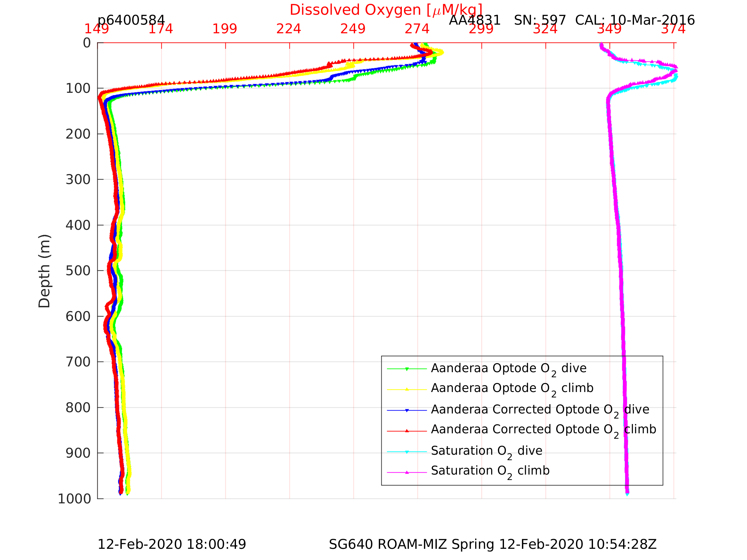The height and width of the screenshot is (560, 747).
Task: Click the depth tick label '0'
Action: click(x=87, y=43)
